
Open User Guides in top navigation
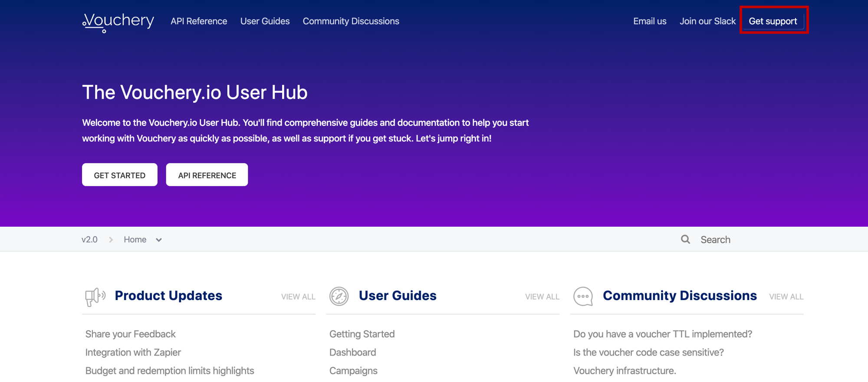(x=265, y=21)
